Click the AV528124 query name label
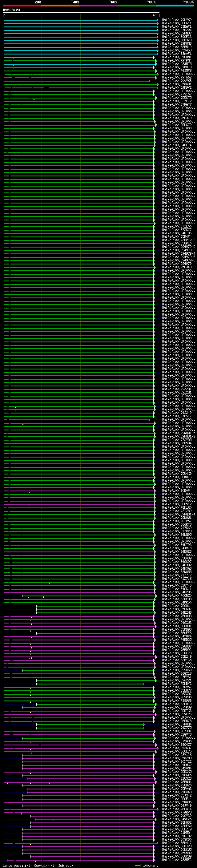This screenshot has width=197, height=868. (x=11, y=10)
